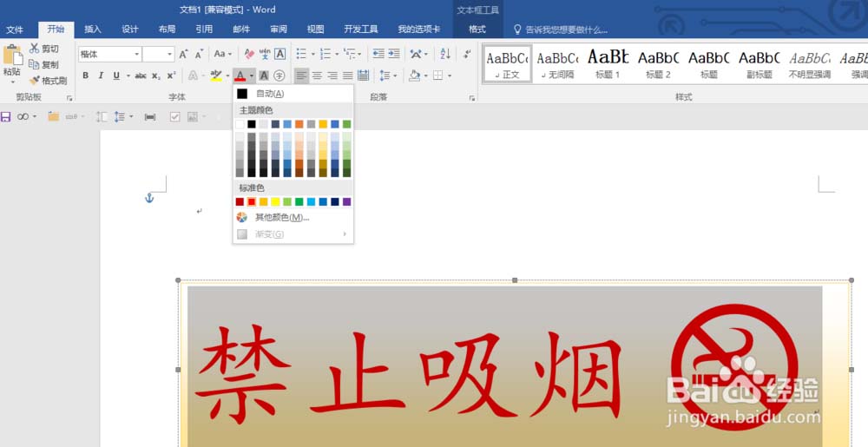The image size is (868, 447).
Task: Open the highlight color dropdown arrow
Action: coord(227,76)
